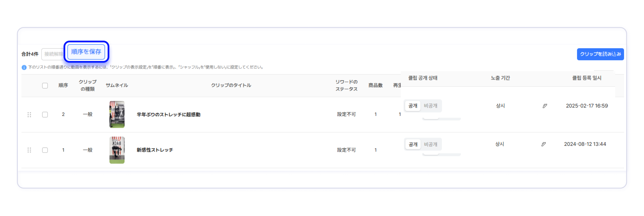Set 2025-02-17 clip to 비공개

pyautogui.click(x=430, y=106)
